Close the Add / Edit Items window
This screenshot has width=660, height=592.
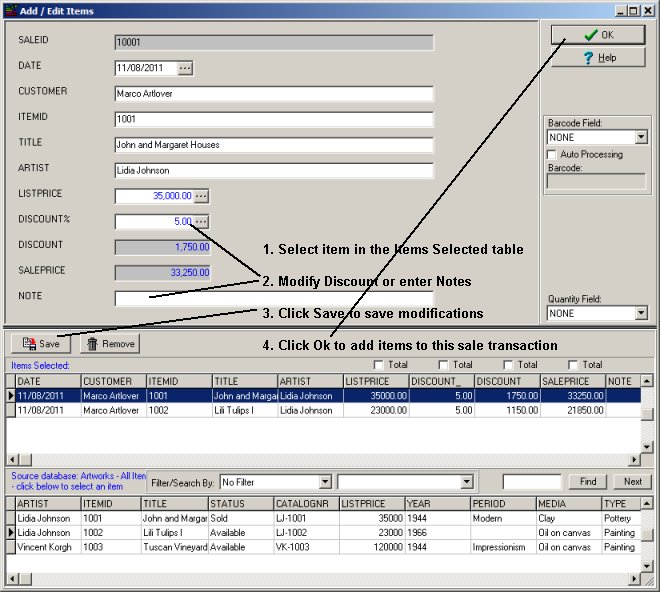point(648,11)
